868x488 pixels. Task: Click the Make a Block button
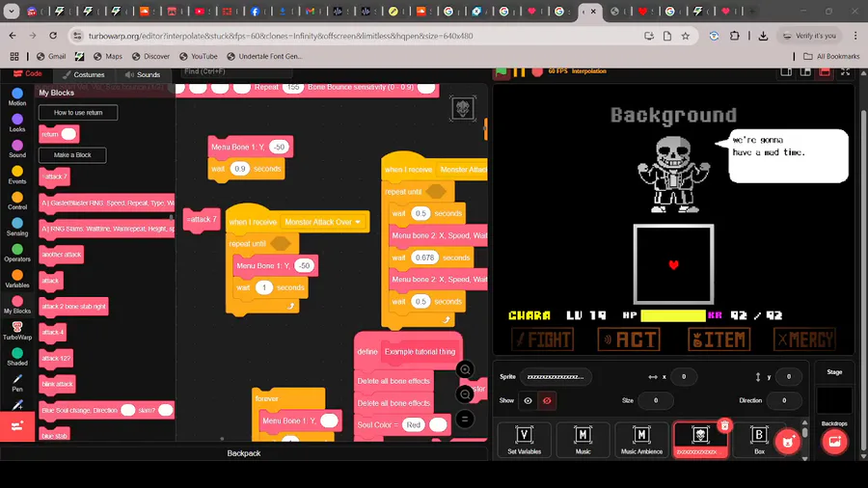(72, 155)
